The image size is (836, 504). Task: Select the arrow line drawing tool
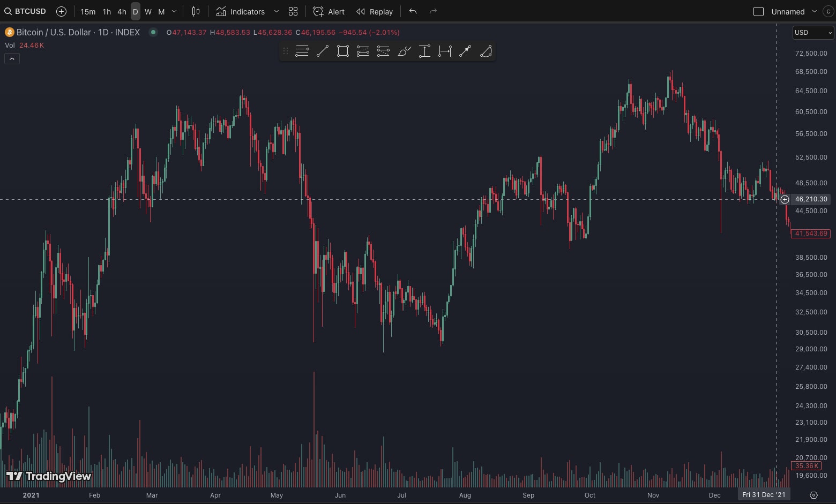[465, 51]
